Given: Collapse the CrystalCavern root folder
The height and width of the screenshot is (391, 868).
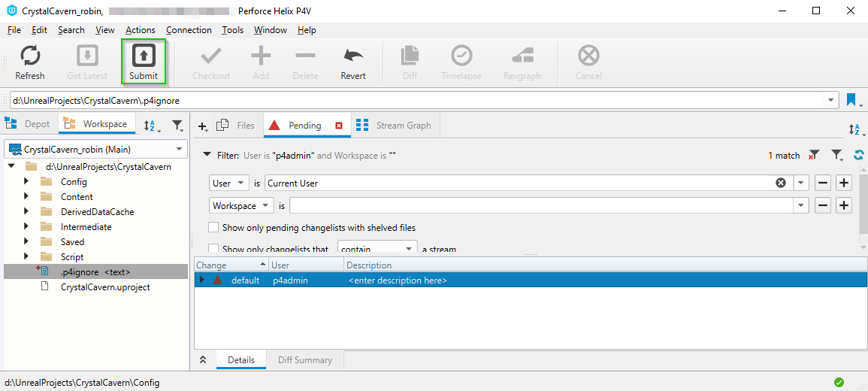Looking at the screenshot, I should pos(11,166).
